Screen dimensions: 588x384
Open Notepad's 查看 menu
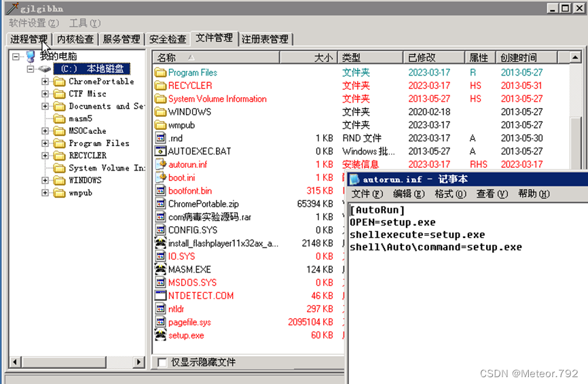(x=492, y=194)
